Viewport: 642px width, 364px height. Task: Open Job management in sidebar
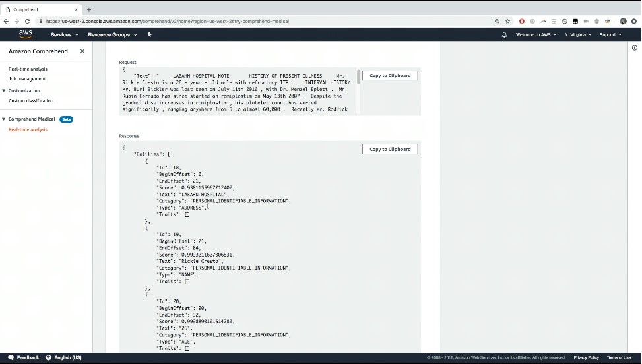click(x=27, y=79)
